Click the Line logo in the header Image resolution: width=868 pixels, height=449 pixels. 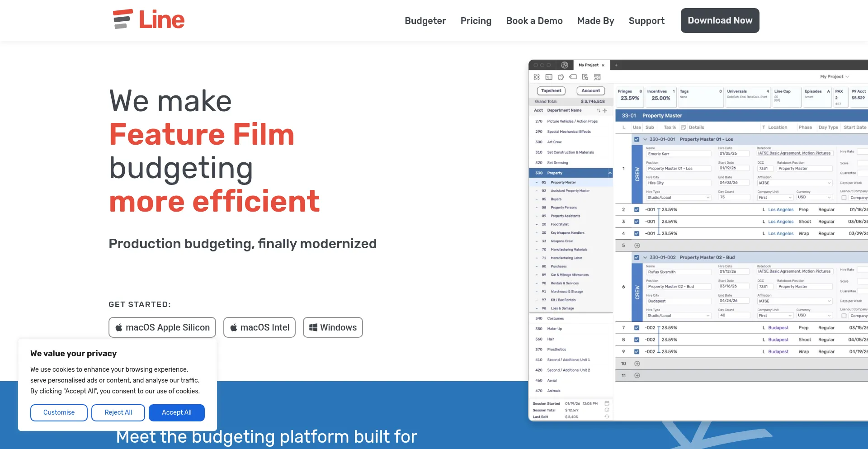click(x=149, y=20)
